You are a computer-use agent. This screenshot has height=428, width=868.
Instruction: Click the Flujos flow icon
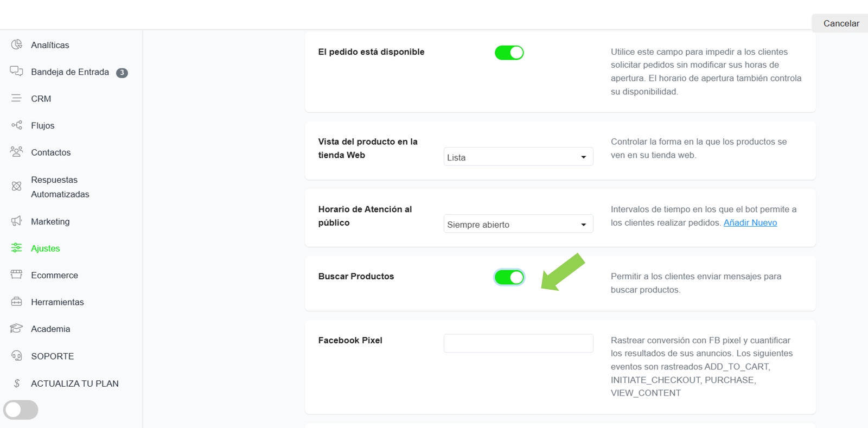(x=17, y=125)
